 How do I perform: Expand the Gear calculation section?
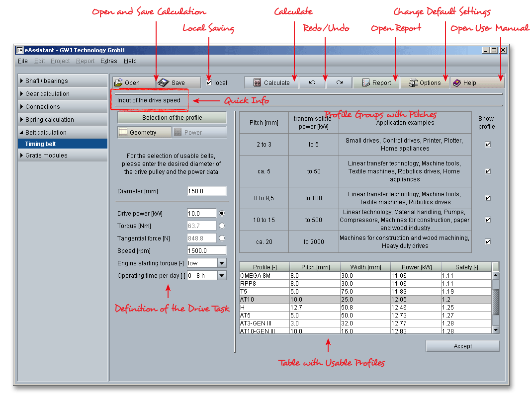47,94
